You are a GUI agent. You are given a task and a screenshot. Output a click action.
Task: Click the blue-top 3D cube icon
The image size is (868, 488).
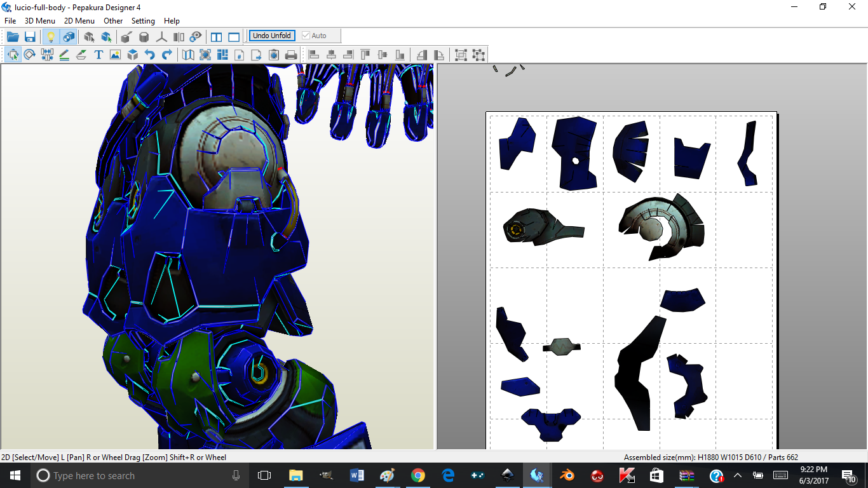click(133, 55)
